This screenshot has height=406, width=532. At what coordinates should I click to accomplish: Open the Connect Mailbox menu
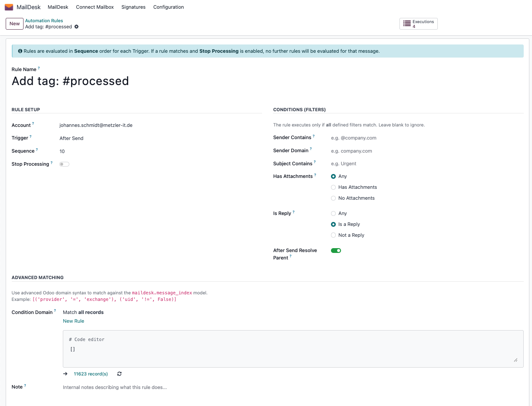pyautogui.click(x=95, y=7)
